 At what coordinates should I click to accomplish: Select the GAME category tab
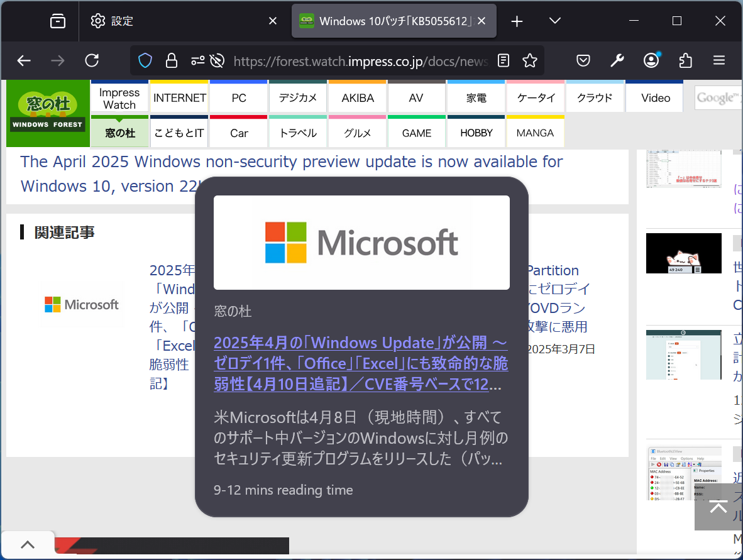pos(416,132)
